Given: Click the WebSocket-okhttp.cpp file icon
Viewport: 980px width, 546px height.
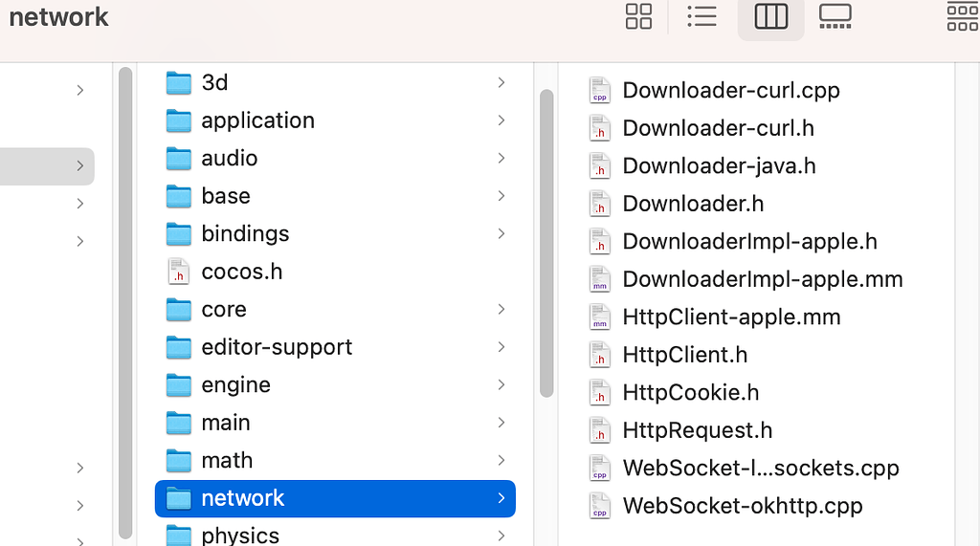Looking at the screenshot, I should click(x=600, y=506).
